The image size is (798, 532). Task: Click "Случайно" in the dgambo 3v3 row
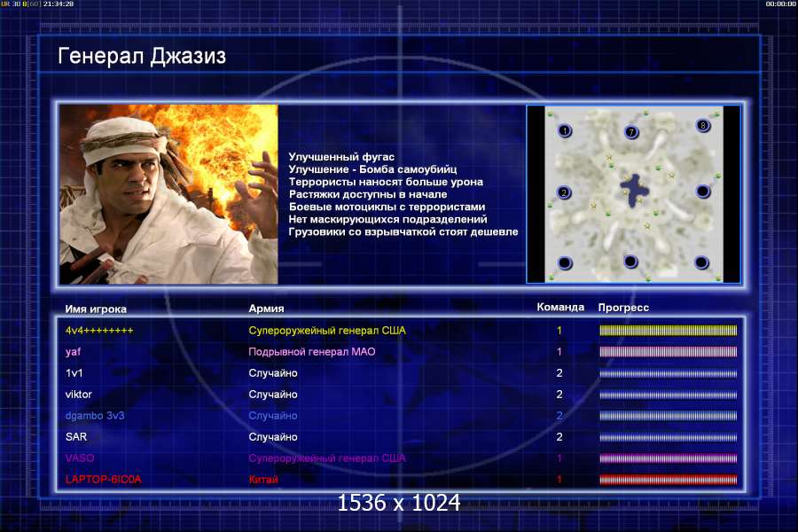pos(273,416)
